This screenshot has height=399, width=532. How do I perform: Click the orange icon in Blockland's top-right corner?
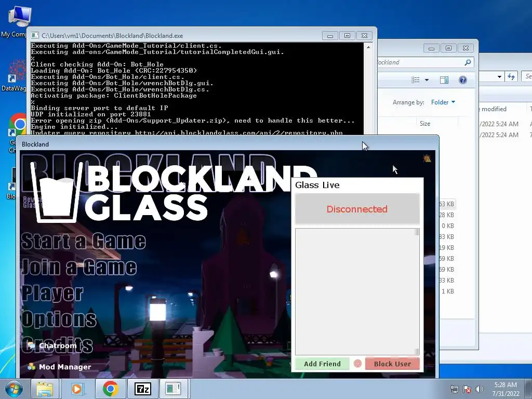coord(427,158)
